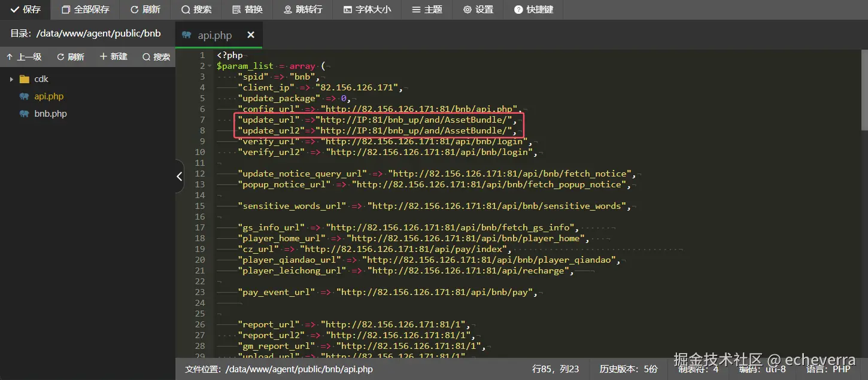868x380 pixels.
Task: Click the 字体大小 icon
Action: point(347,10)
